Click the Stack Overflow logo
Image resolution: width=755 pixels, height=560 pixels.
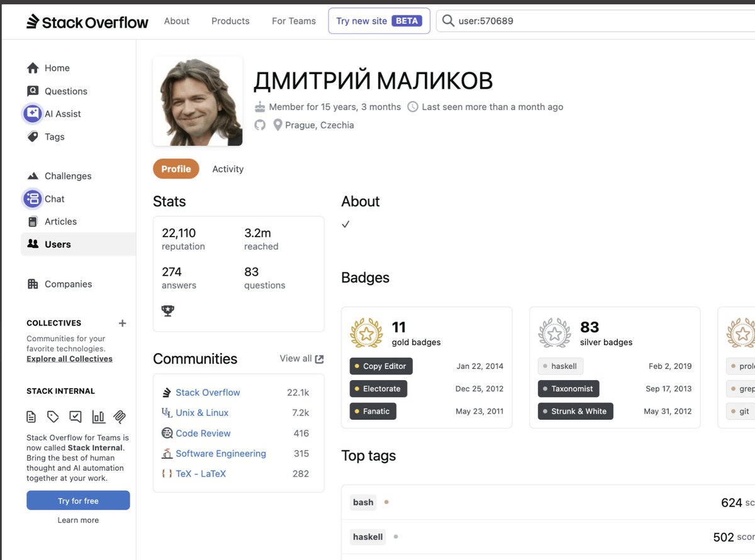[x=87, y=21]
